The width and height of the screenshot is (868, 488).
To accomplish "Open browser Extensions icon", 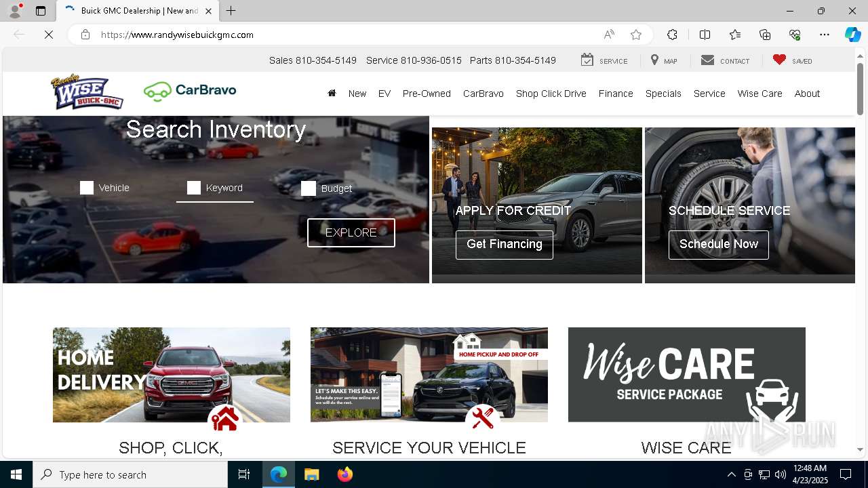I will [x=672, y=35].
